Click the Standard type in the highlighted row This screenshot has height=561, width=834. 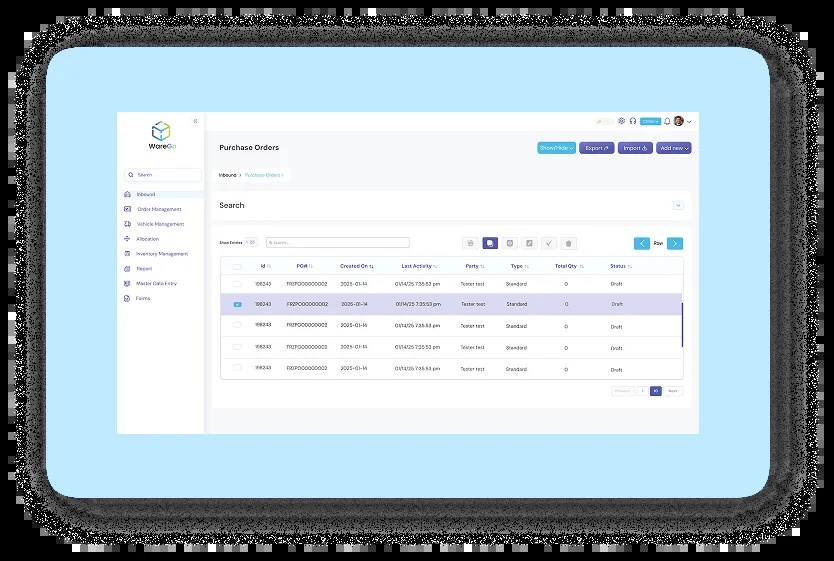[516, 305]
